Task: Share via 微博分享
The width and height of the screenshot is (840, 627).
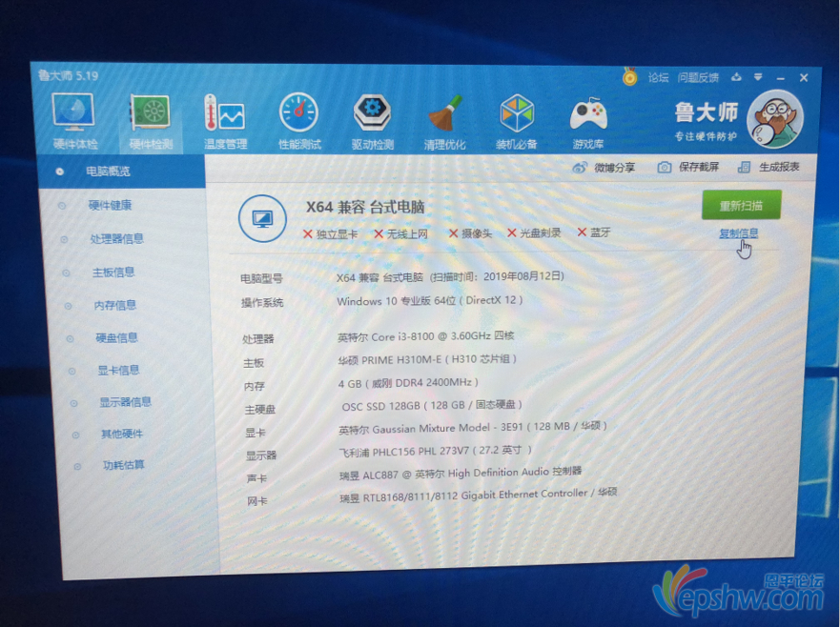Action: pyautogui.click(x=604, y=168)
